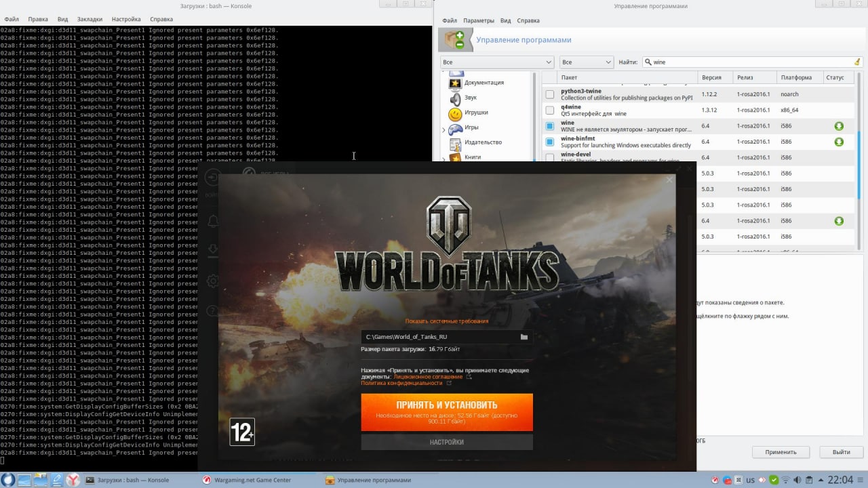Close the World of Tanks install dialog
This screenshot has width=868, height=488.
[669, 180]
